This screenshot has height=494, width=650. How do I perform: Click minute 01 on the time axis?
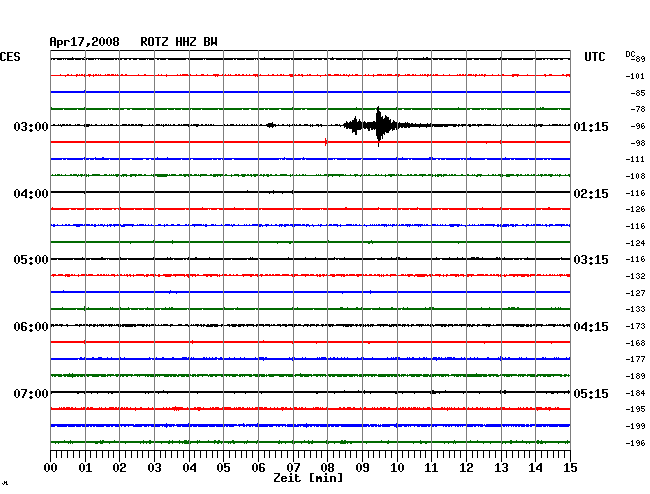(85, 468)
